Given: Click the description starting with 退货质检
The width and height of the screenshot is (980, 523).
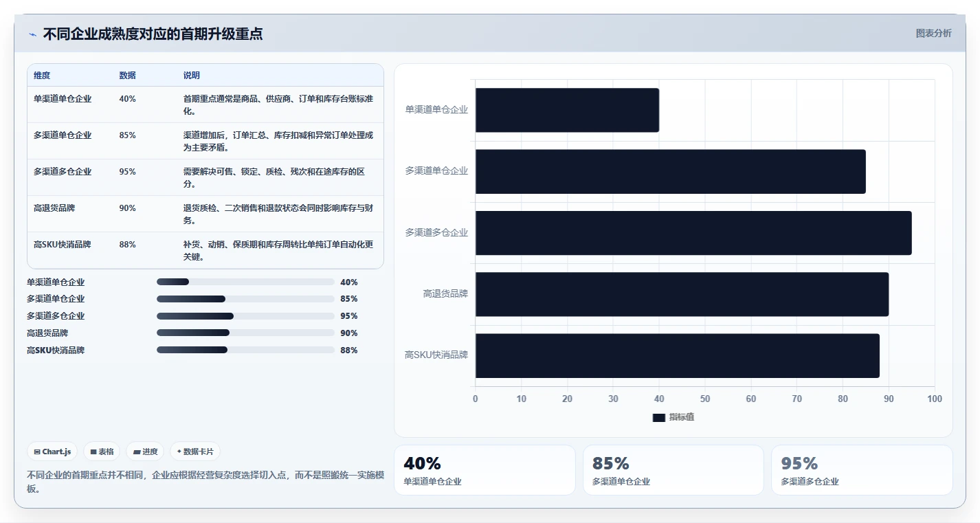Looking at the screenshot, I should point(278,214).
